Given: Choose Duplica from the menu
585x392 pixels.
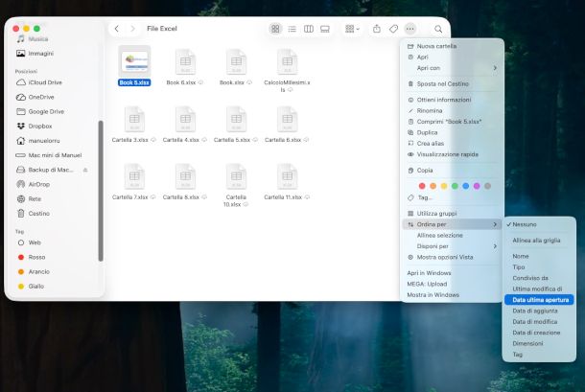Looking at the screenshot, I should [x=452, y=132].
